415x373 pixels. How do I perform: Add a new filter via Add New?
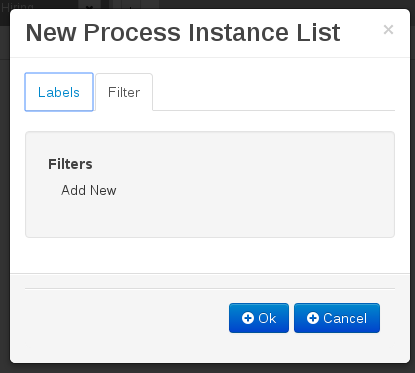point(89,190)
